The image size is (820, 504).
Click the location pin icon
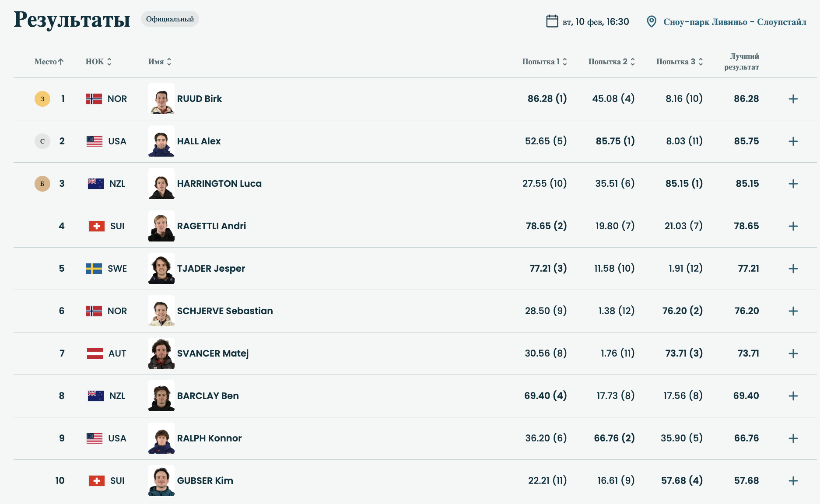pyautogui.click(x=651, y=21)
